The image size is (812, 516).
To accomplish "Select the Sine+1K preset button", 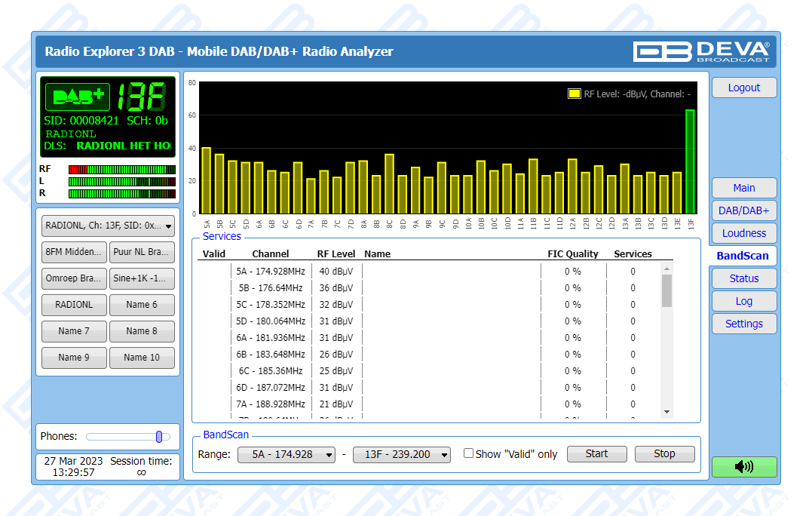I will 142,278.
